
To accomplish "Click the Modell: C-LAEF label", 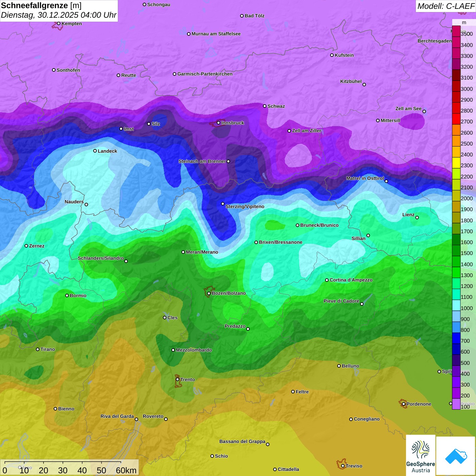I will tap(446, 6).
